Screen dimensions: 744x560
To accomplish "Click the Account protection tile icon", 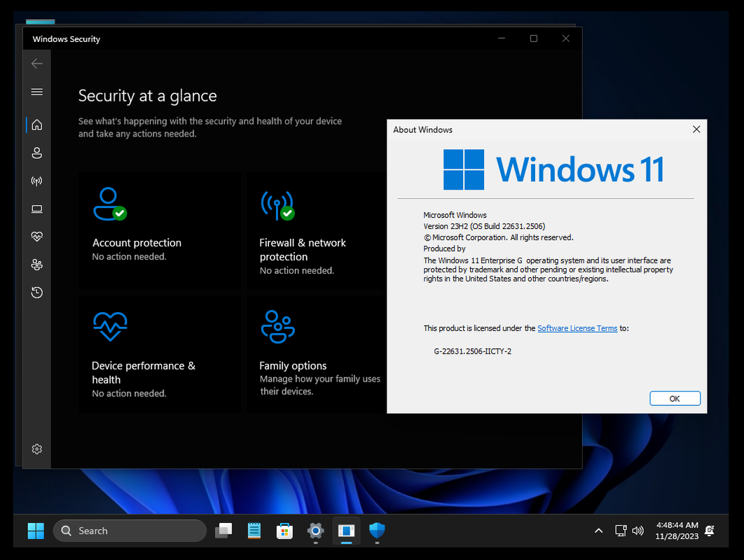I will click(x=109, y=204).
